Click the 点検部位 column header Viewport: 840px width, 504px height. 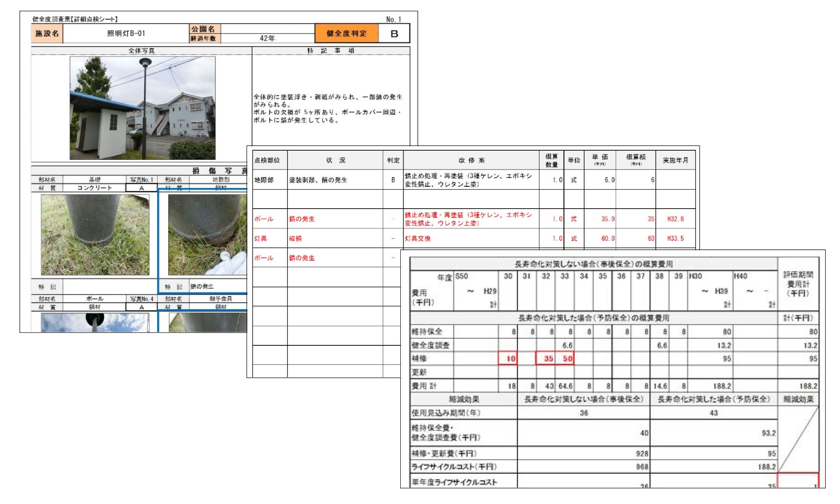pyautogui.click(x=270, y=160)
